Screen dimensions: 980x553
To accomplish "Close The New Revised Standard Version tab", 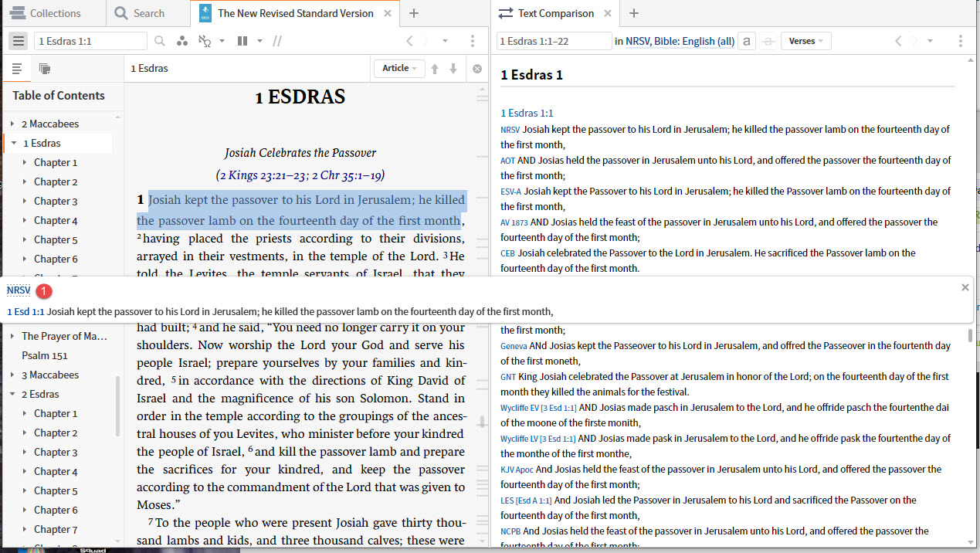I will point(388,13).
